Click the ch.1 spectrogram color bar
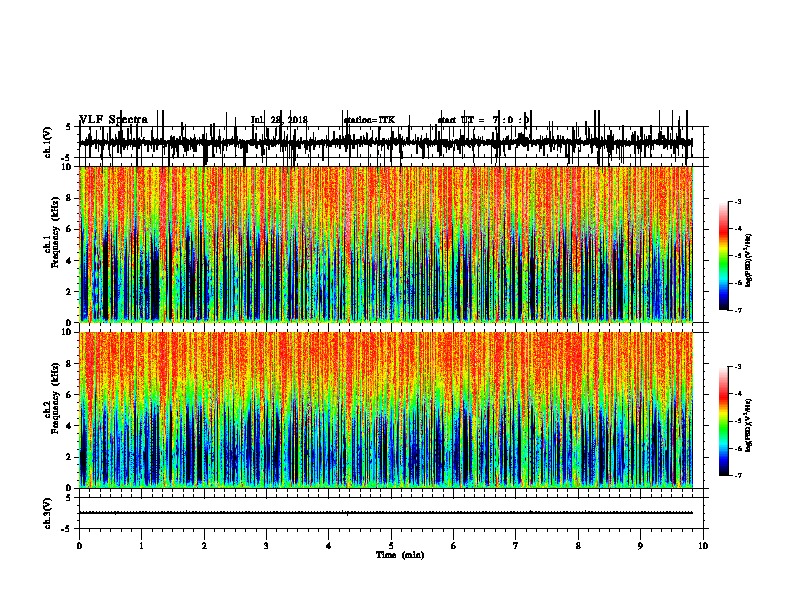This screenshot has height=612, width=792. pyautogui.click(x=723, y=256)
